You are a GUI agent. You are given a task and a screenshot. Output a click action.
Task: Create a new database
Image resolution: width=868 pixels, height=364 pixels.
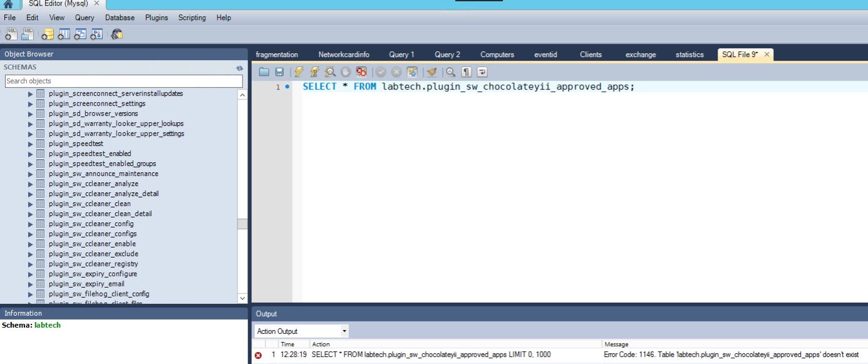click(47, 34)
